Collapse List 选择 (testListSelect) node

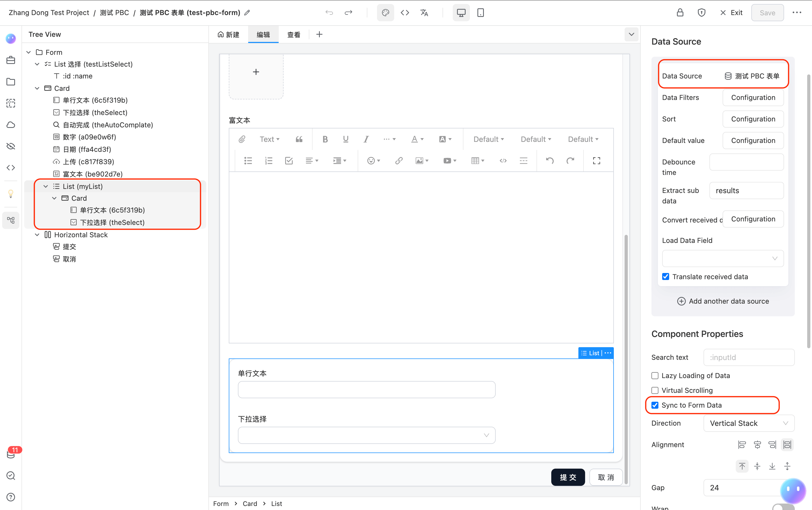click(37, 64)
